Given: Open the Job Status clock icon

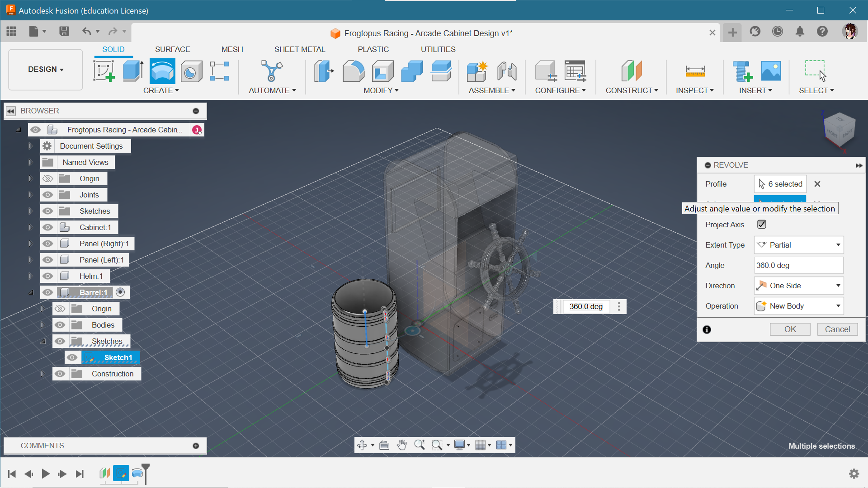Looking at the screenshot, I should 778,31.
